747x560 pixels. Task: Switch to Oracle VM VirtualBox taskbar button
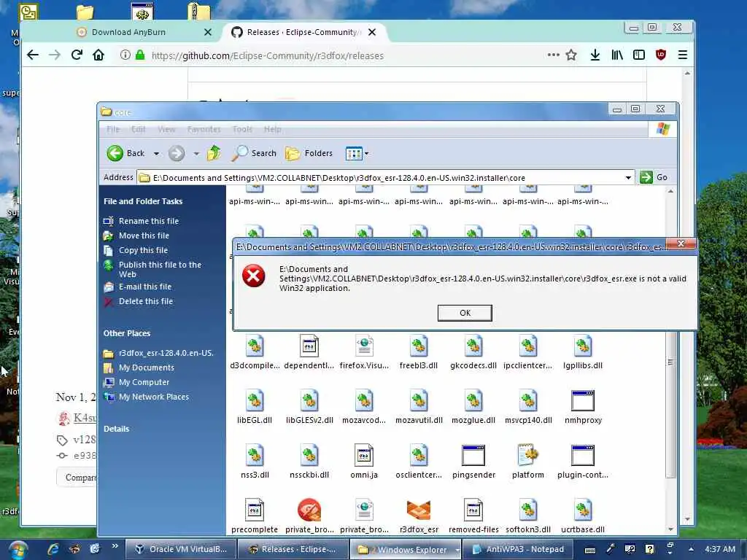pyautogui.click(x=181, y=549)
